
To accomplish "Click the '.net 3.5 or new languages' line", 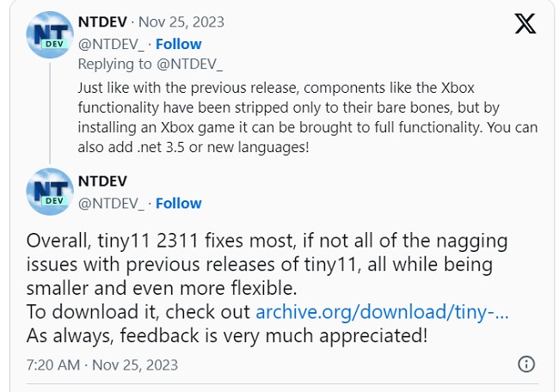I will tap(193, 147).
